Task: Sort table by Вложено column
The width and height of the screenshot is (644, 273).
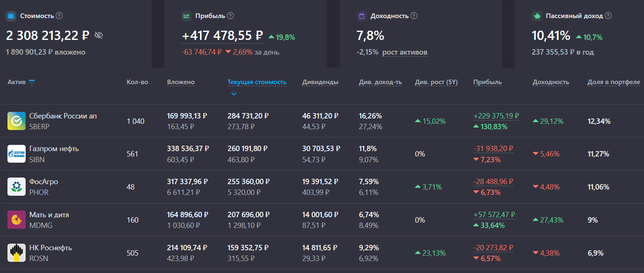Action: 181,82
